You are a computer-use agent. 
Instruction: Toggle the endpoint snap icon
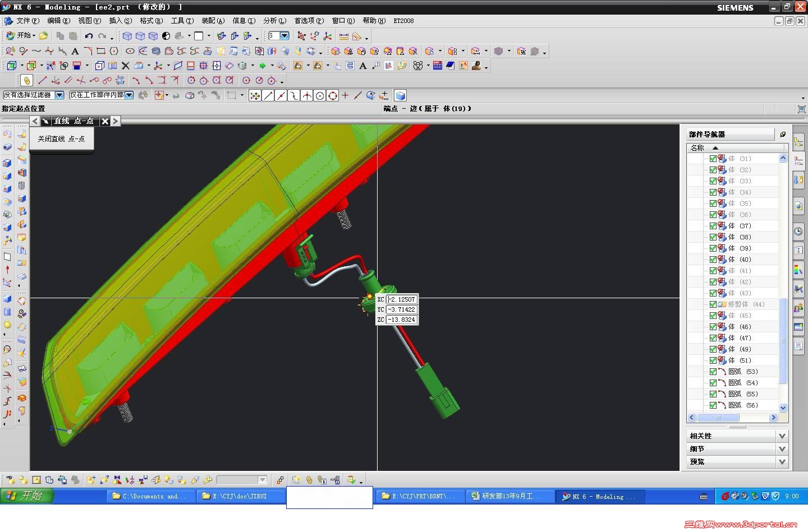[268, 95]
